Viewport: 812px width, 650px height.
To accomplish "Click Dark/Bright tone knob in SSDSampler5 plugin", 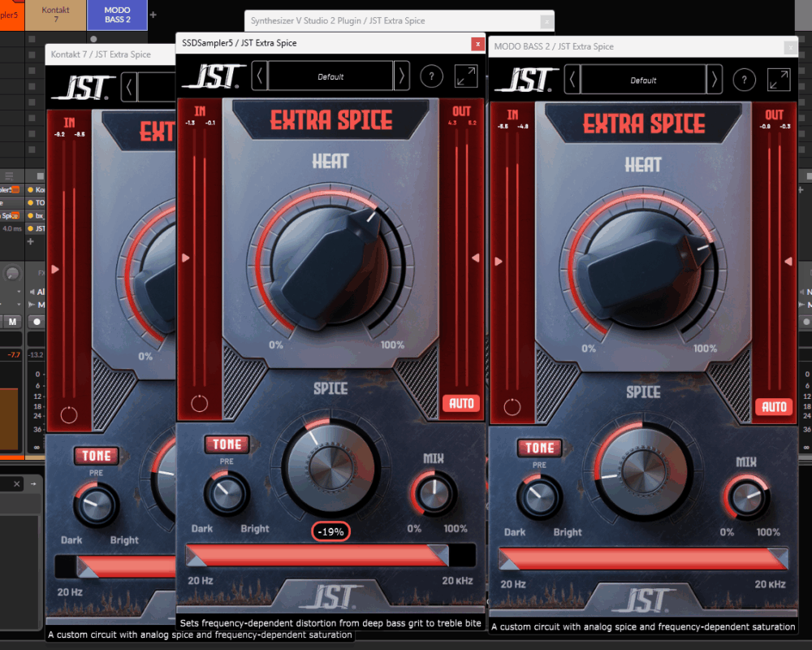I will tap(227, 493).
